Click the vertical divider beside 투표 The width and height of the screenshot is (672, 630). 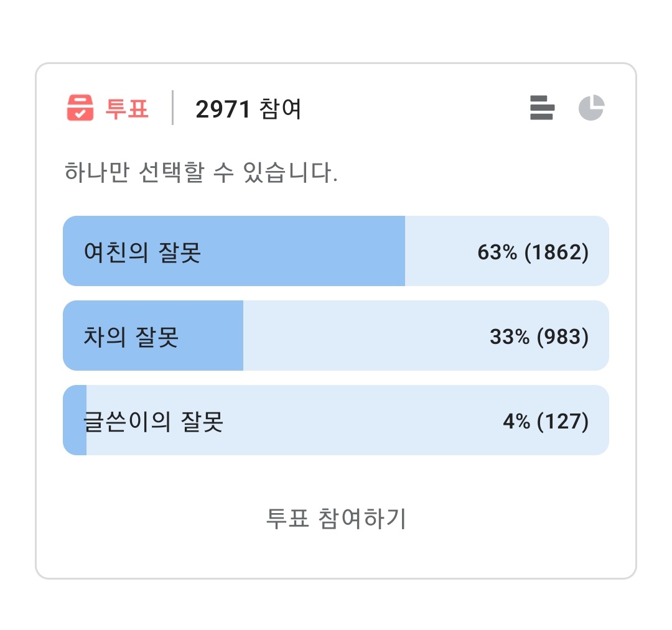pos(172,108)
